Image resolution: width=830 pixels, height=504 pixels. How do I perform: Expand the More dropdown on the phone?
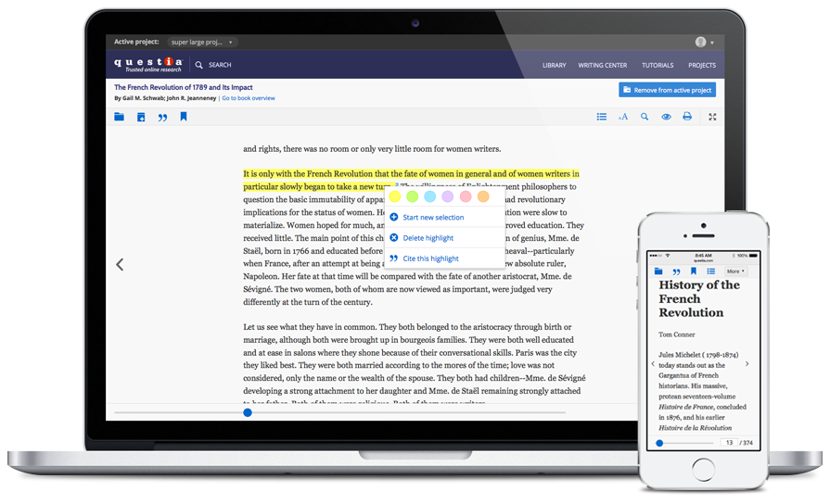734,271
